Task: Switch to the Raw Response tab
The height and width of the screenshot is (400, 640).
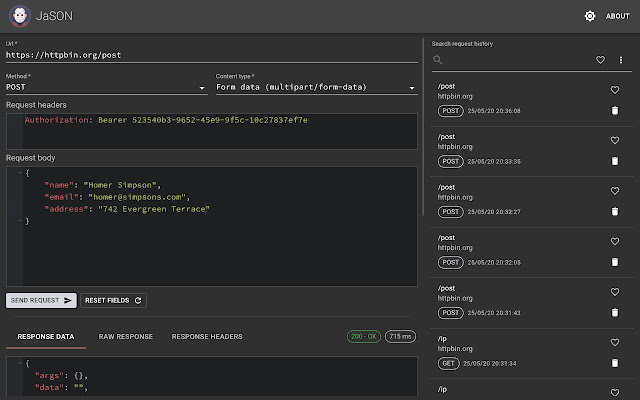Action: tap(126, 337)
